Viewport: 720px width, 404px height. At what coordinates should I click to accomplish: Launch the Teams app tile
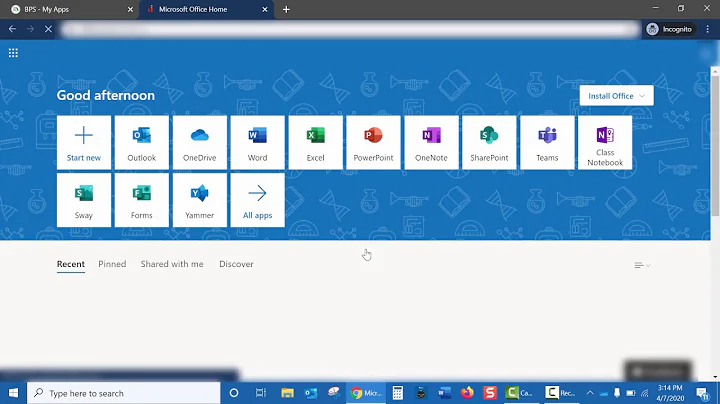547,142
